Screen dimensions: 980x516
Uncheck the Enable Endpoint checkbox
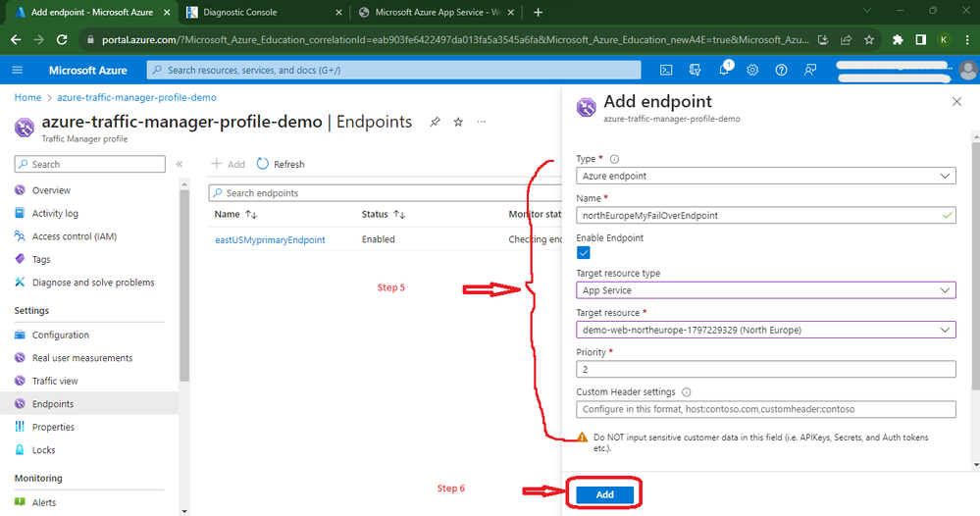pos(584,252)
